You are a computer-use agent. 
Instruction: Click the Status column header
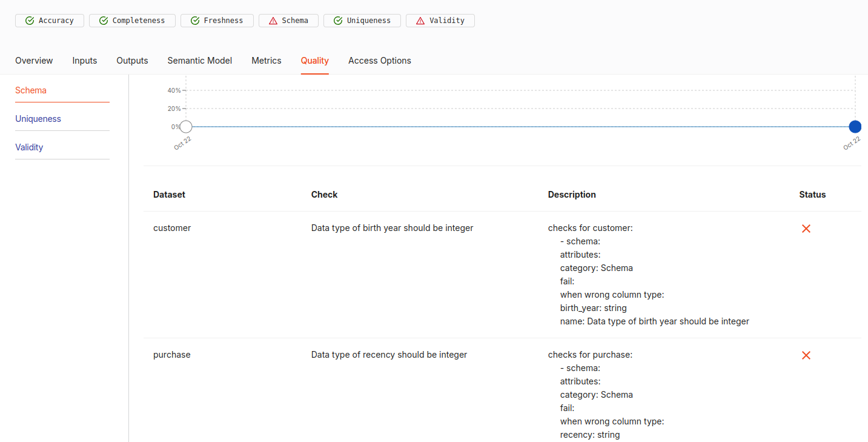tap(812, 195)
